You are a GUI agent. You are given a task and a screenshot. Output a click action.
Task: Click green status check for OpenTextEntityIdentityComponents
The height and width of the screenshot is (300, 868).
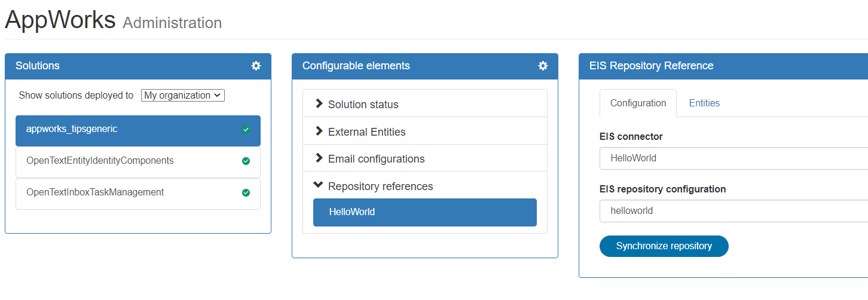246,161
